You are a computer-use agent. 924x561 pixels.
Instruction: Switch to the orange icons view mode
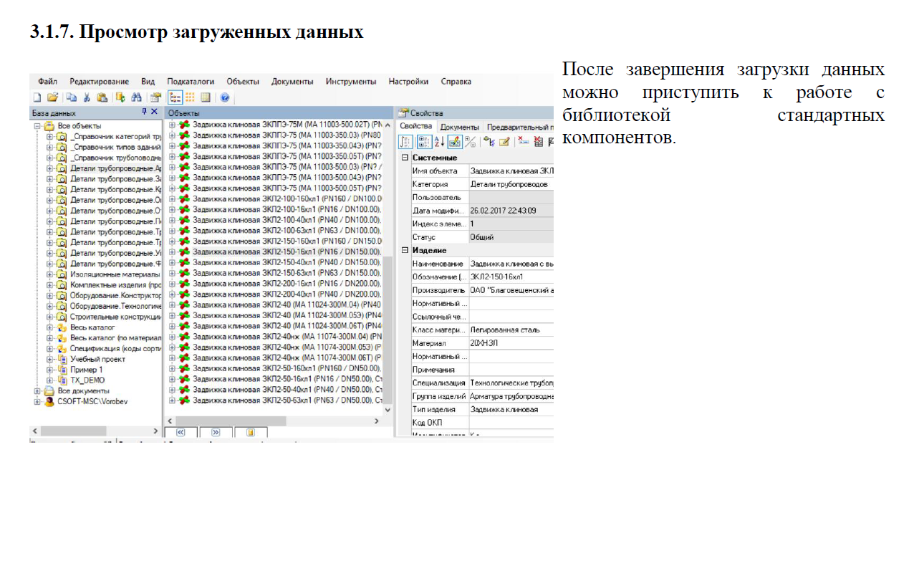click(x=191, y=97)
